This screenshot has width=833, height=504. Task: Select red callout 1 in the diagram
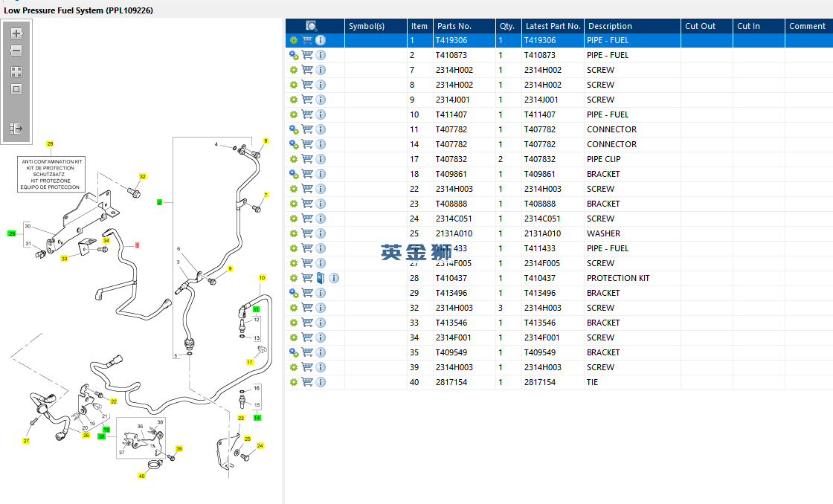point(137,245)
